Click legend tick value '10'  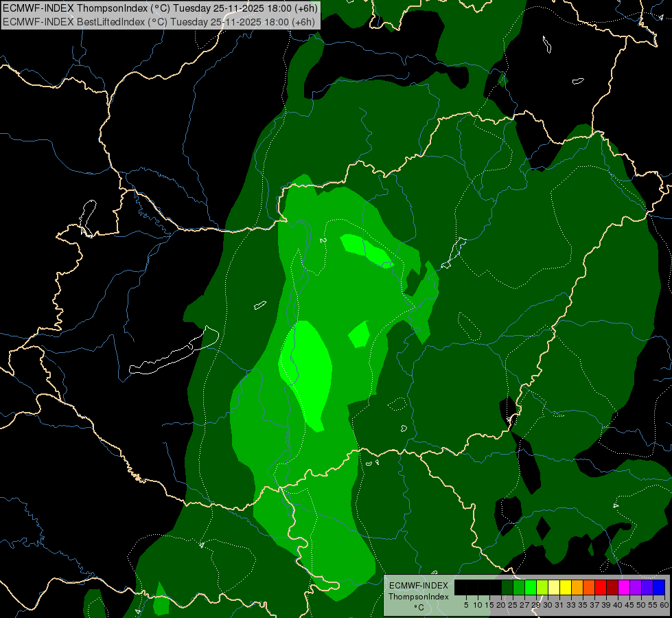tap(478, 605)
